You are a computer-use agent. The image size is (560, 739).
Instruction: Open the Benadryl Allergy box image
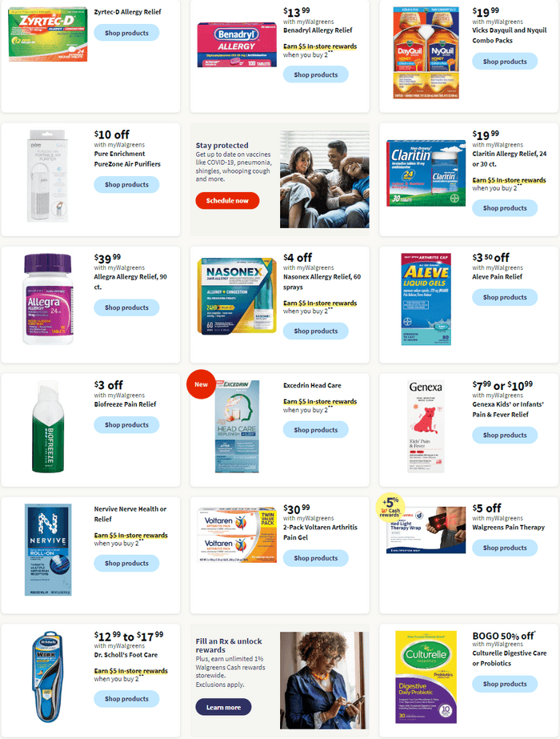click(x=237, y=44)
